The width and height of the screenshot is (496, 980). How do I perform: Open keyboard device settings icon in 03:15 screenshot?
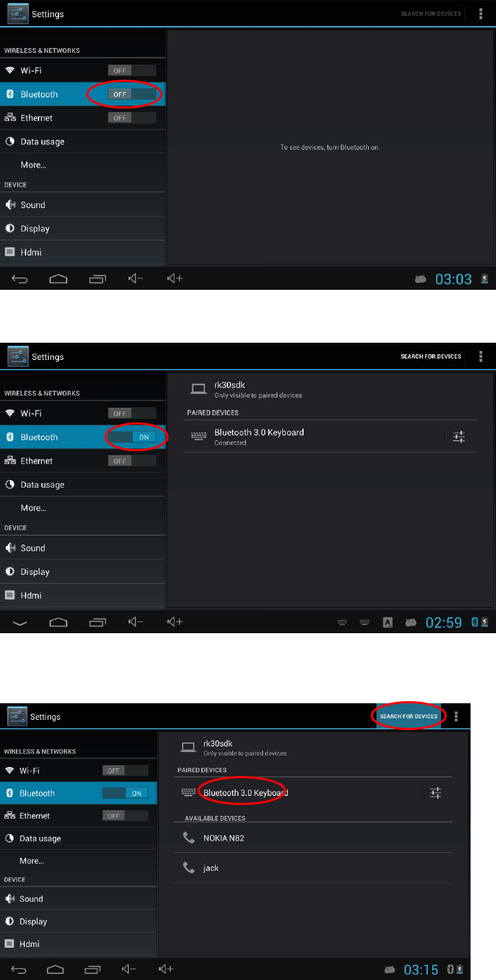[x=436, y=793]
